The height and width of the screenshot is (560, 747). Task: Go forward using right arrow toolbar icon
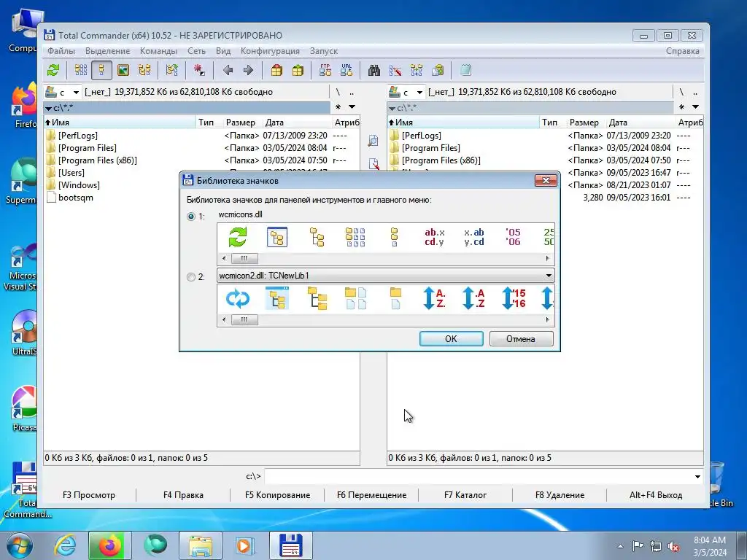(248, 71)
